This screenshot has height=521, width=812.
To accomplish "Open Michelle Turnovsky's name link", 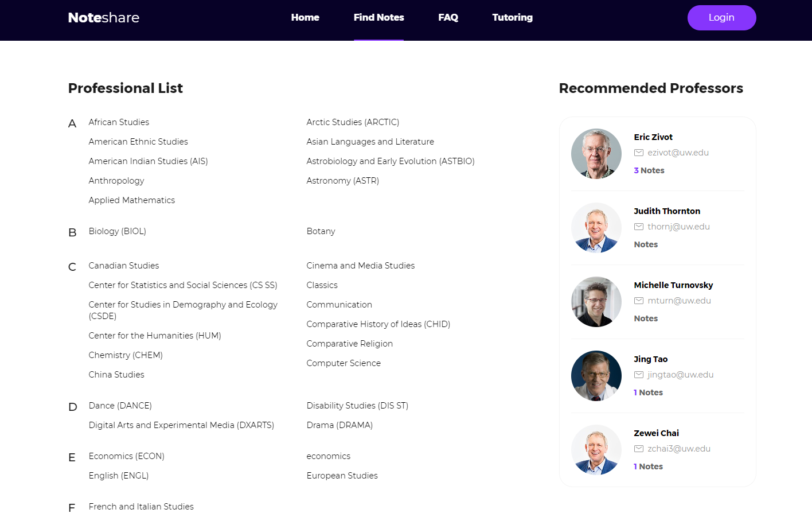I will coord(673,285).
